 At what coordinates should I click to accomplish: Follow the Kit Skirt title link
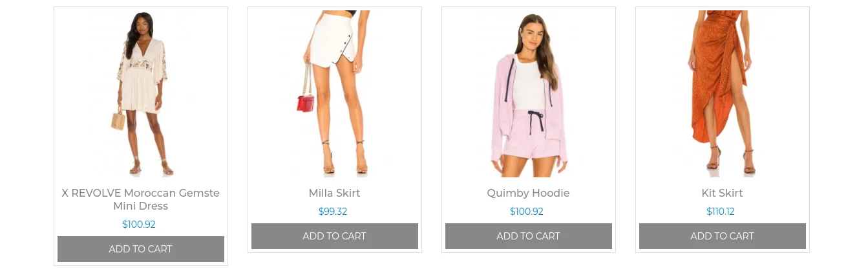[x=723, y=193]
